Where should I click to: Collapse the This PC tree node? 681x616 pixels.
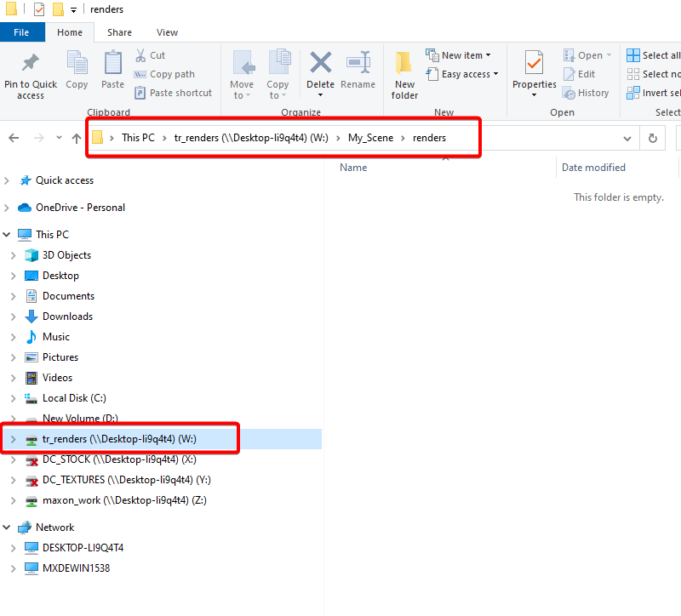[x=9, y=235]
